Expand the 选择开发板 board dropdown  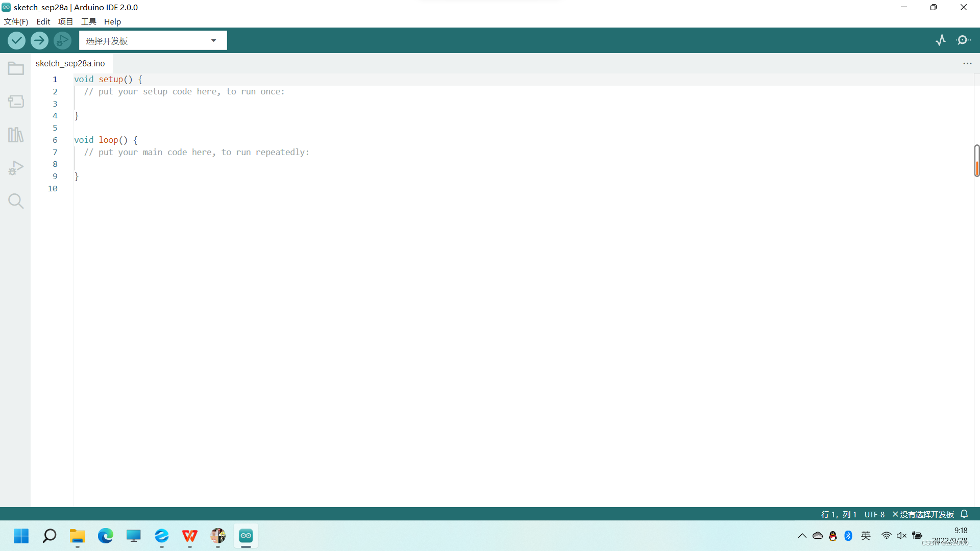(x=153, y=41)
